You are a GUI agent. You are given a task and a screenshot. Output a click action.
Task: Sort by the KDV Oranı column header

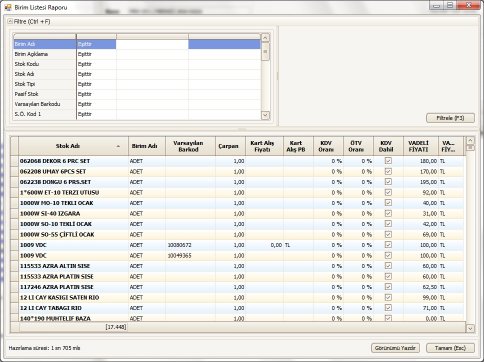coord(328,146)
